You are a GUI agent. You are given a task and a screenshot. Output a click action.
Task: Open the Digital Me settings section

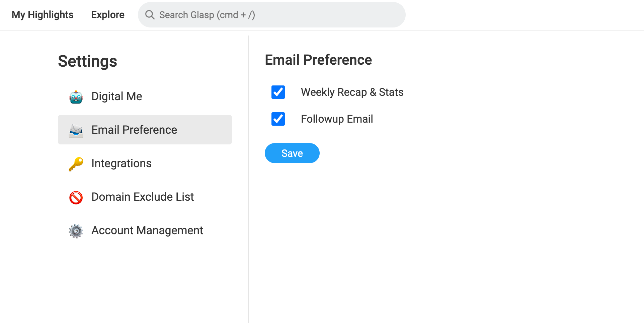116,96
